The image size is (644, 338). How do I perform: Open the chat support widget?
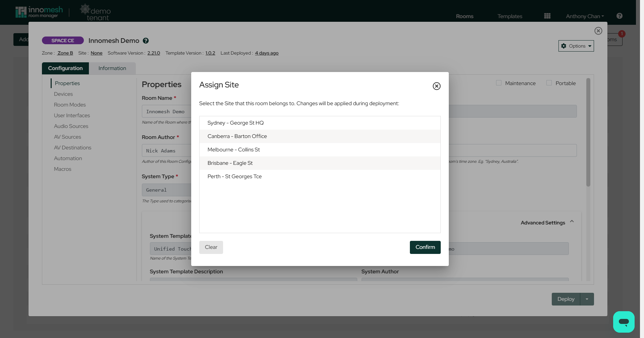[x=624, y=322]
